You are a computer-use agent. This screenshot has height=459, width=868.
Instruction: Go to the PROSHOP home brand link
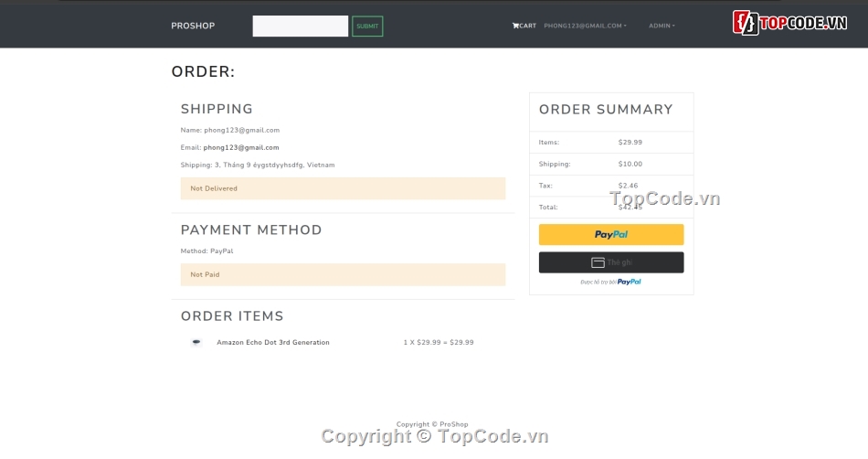[x=193, y=26]
